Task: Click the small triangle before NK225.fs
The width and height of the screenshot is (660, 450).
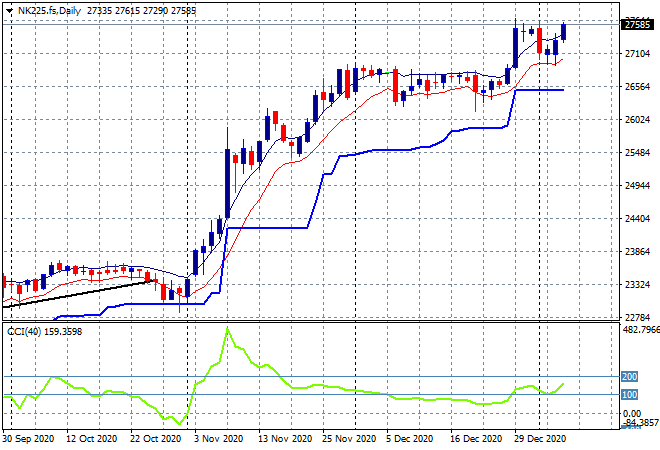Action: [9, 11]
